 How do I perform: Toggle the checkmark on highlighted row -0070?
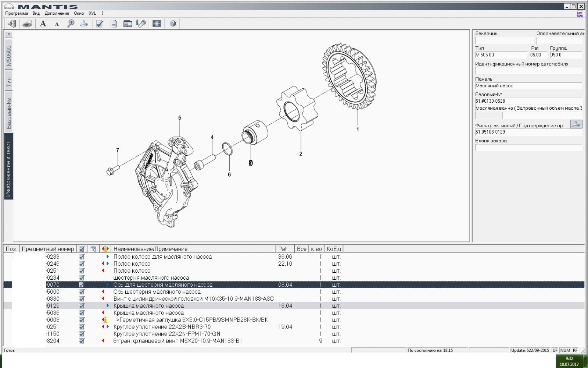[82, 285]
